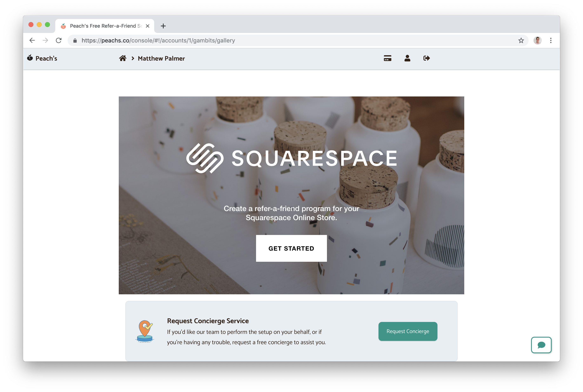Click the Matthew Palmer breadcrumb
The height and width of the screenshot is (392, 583).
161,59
